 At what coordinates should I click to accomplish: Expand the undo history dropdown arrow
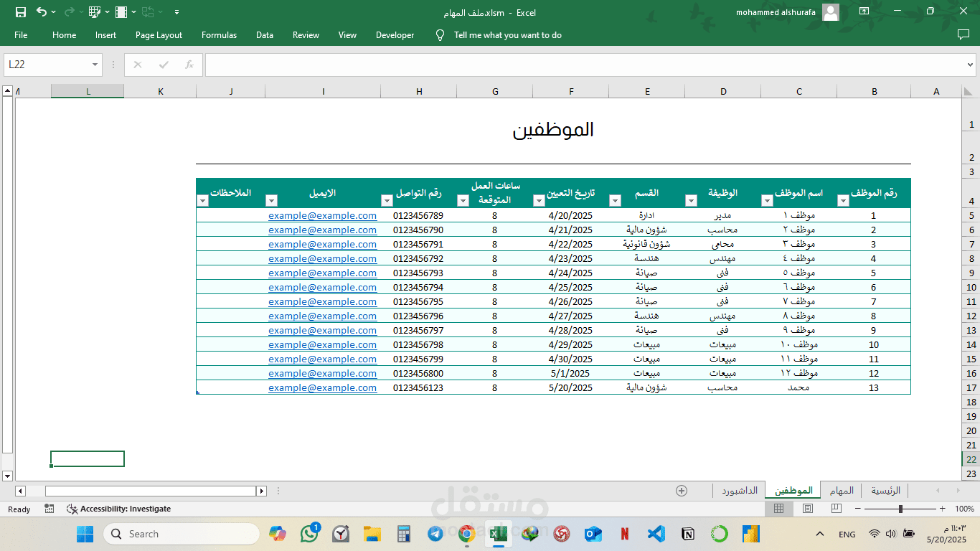click(54, 12)
